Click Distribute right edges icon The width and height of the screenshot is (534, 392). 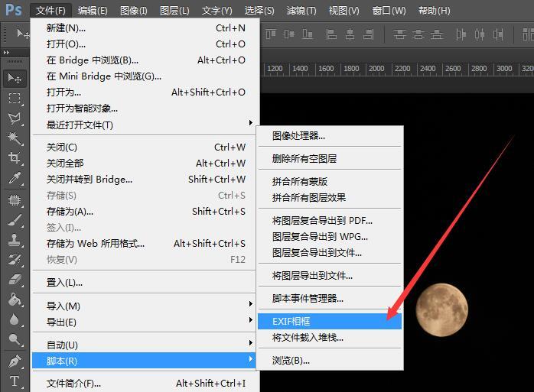498,34
